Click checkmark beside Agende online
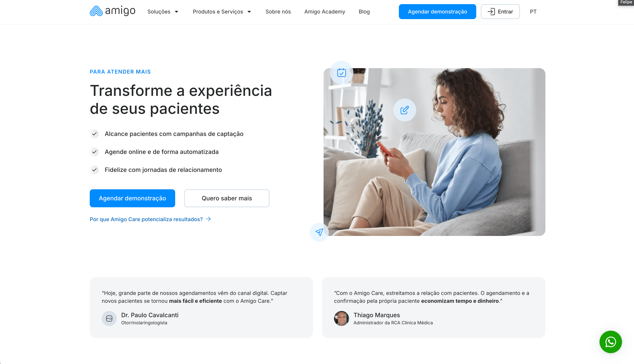This screenshot has width=634, height=364. (94, 152)
